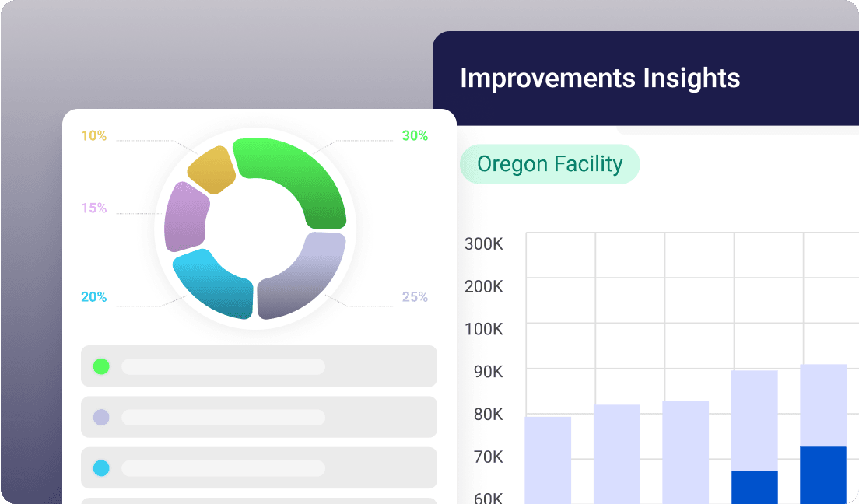
Task: Select the purple 15% donut segment
Action: tap(187, 218)
